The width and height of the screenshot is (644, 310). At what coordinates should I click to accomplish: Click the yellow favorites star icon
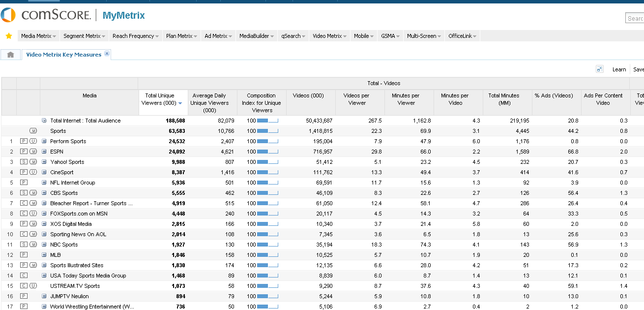(x=8, y=36)
